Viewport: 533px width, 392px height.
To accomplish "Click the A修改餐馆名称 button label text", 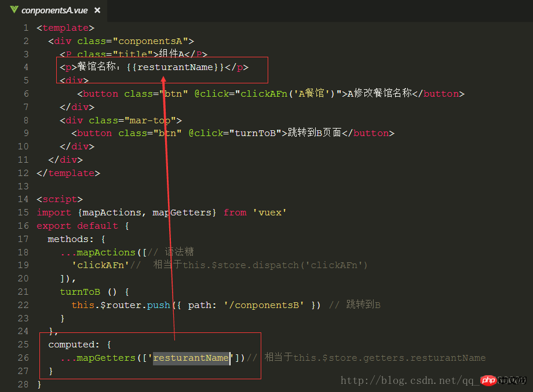I will click(x=379, y=93).
